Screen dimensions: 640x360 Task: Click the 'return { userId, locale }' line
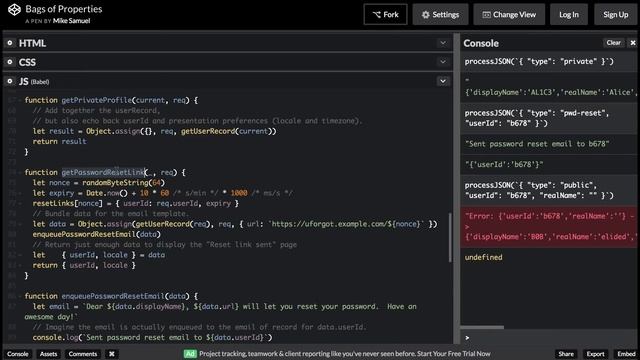click(84, 265)
